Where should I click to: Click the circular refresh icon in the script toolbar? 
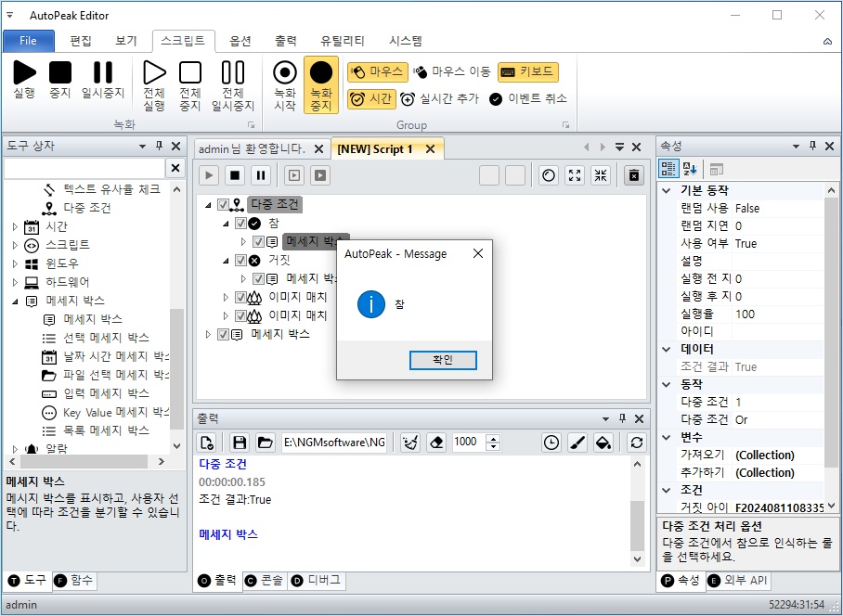pyautogui.click(x=549, y=175)
